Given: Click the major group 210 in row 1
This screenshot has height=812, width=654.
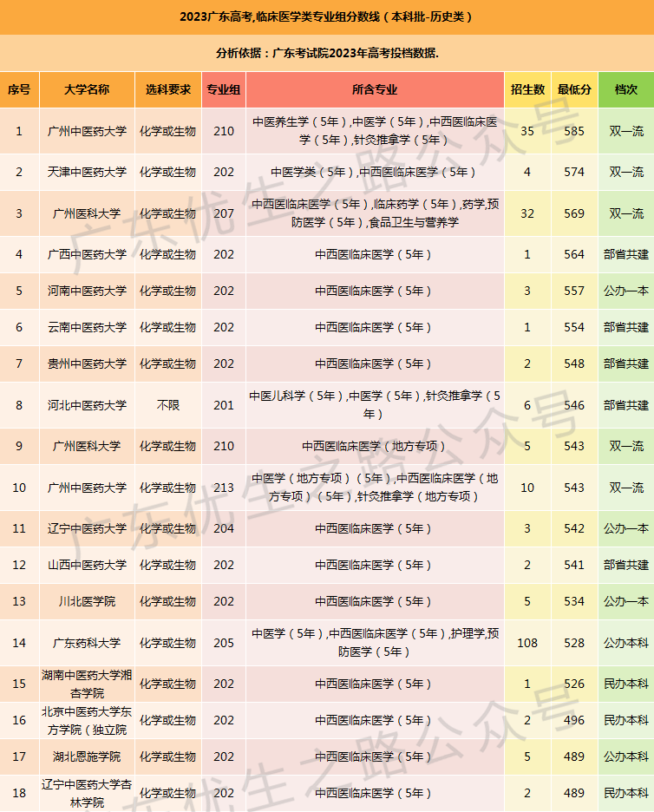Looking at the screenshot, I should (224, 131).
